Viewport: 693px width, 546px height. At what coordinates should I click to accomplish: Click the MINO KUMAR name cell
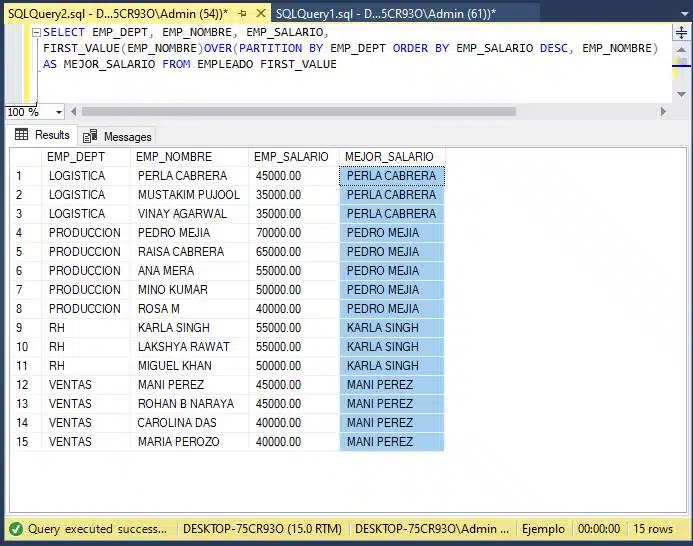coord(189,290)
